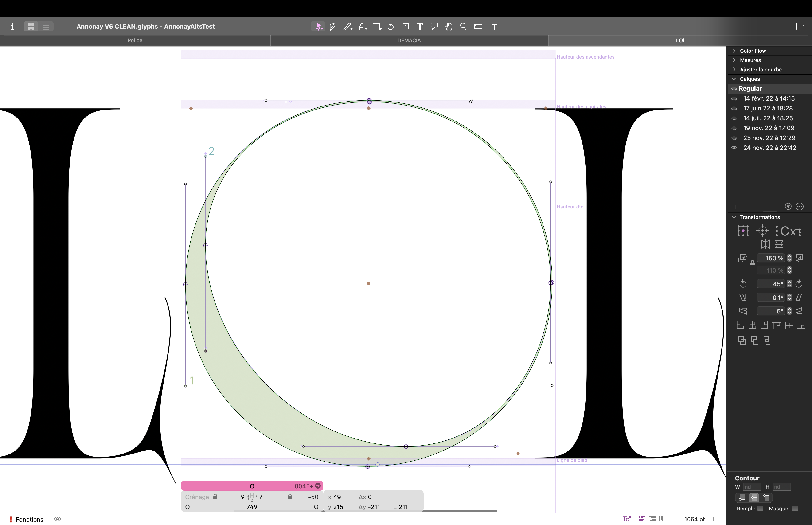
Task: Activate the Hand tool
Action: pyautogui.click(x=449, y=27)
